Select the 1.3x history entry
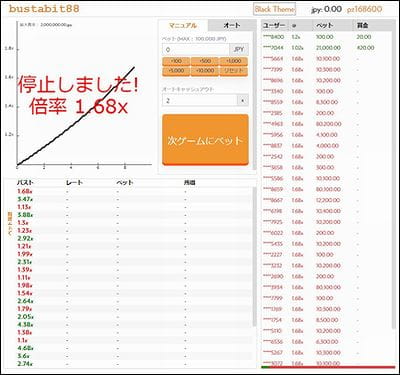400x375 pixels. click(23, 223)
